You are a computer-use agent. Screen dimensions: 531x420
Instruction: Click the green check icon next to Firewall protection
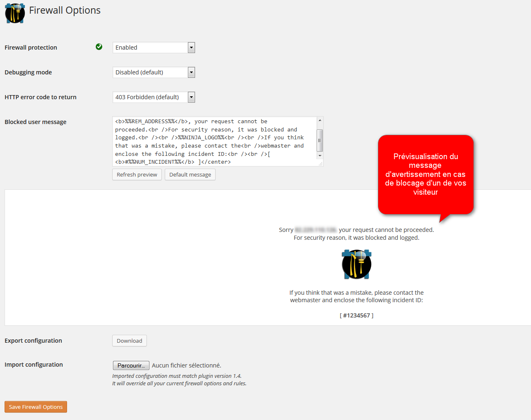[99, 47]
